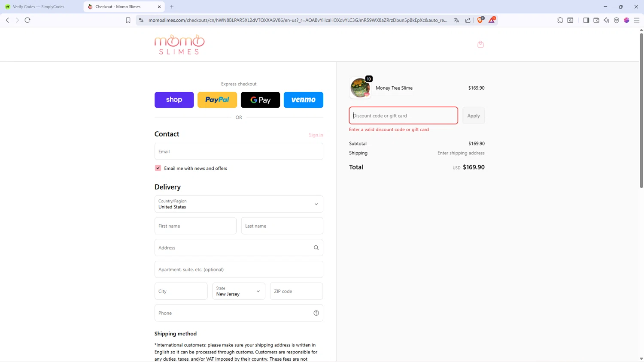Open the browser main menu

[637, 20]
